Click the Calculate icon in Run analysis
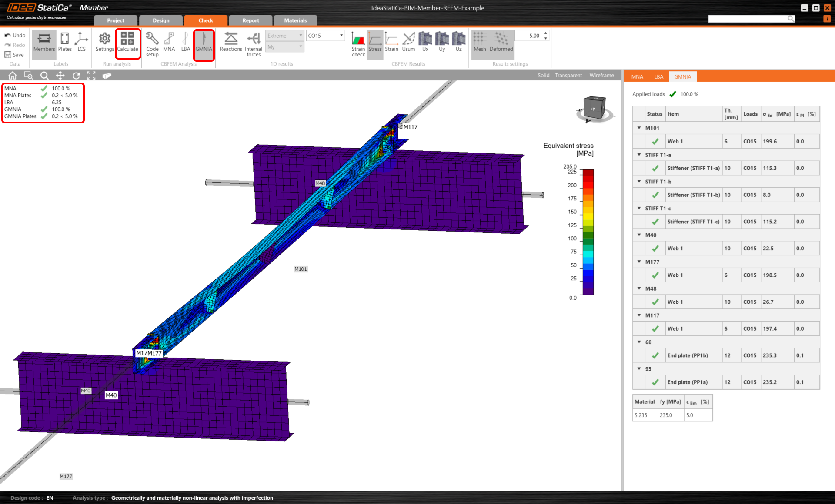This screenshot has width=835, height=504. 127,42
